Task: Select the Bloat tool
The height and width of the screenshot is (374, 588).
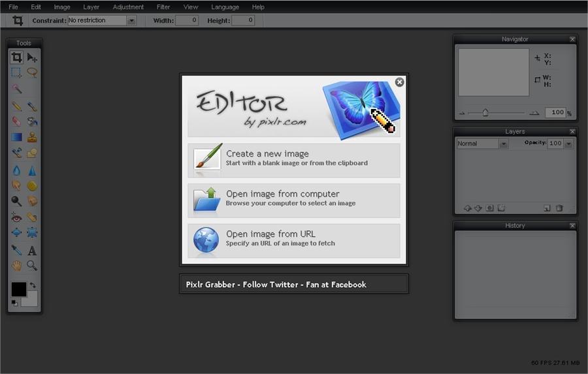Action: [16, 232]
